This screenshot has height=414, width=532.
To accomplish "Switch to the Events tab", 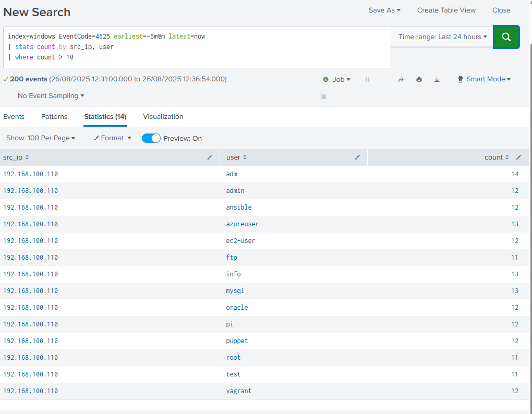I will coord(14,117).
